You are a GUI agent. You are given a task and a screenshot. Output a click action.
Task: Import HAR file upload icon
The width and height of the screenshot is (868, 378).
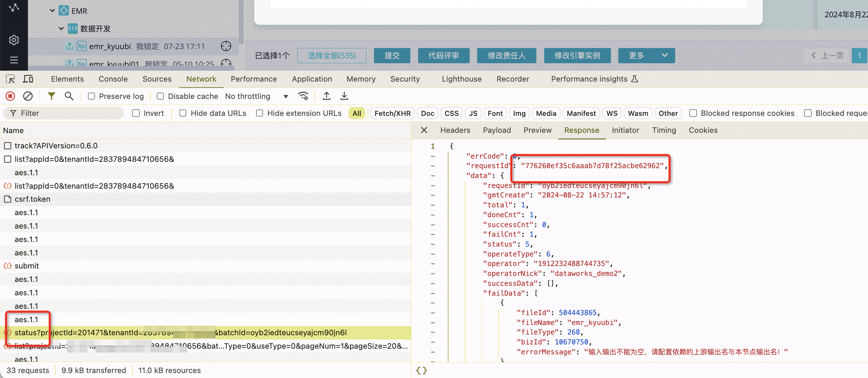tap(327, 96)
